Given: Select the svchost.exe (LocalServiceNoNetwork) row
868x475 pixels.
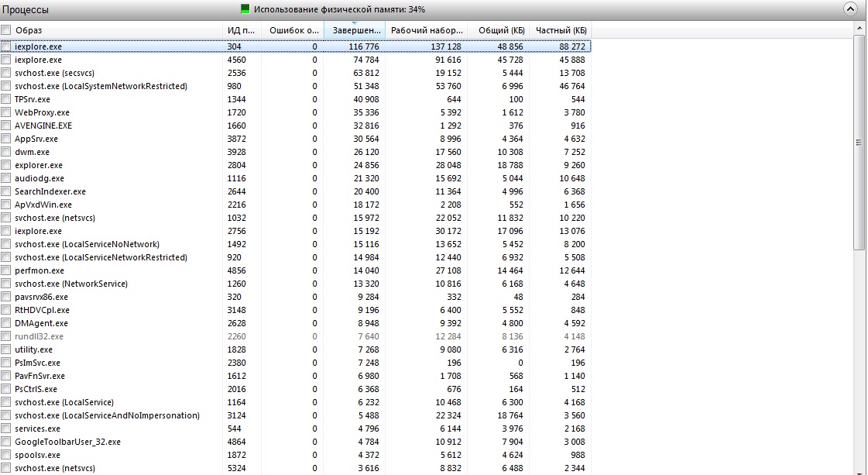Looking at the screenshot, I should pos(296,244).
